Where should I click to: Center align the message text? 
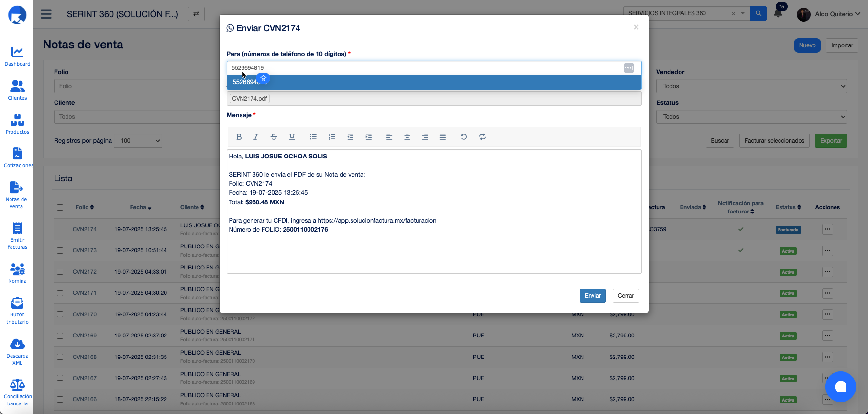407,137
